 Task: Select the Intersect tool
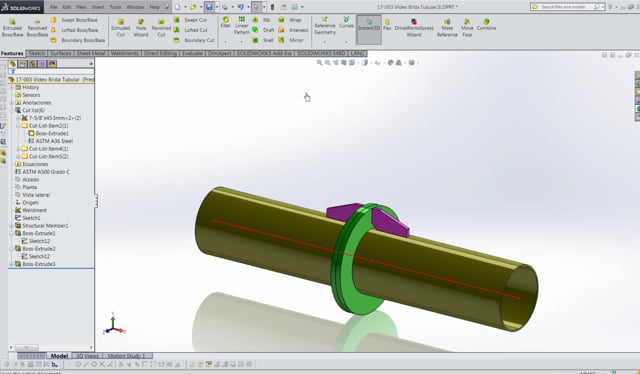(x=293, y=30)
